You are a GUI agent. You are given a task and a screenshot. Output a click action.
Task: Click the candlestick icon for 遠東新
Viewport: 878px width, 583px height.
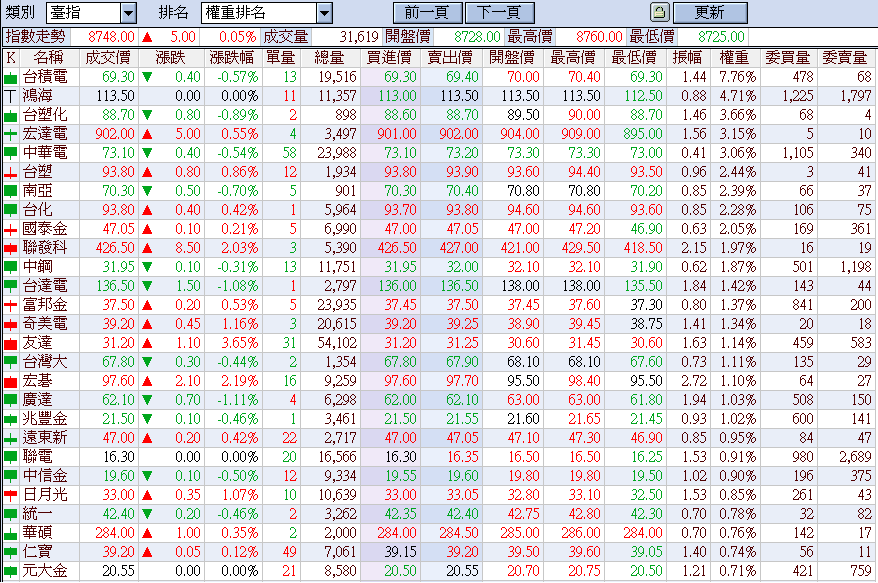(x=11, y=439)
